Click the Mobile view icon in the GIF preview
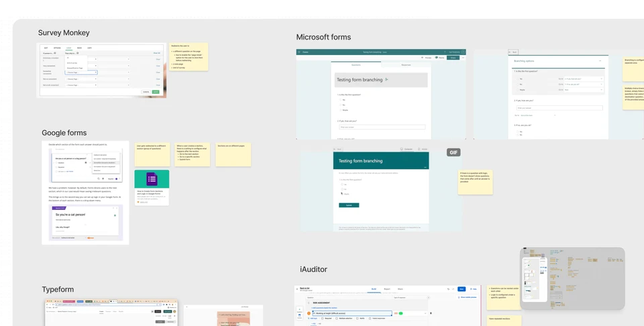The width and height of the screenshot is (644, 326). tap(419, 149)
